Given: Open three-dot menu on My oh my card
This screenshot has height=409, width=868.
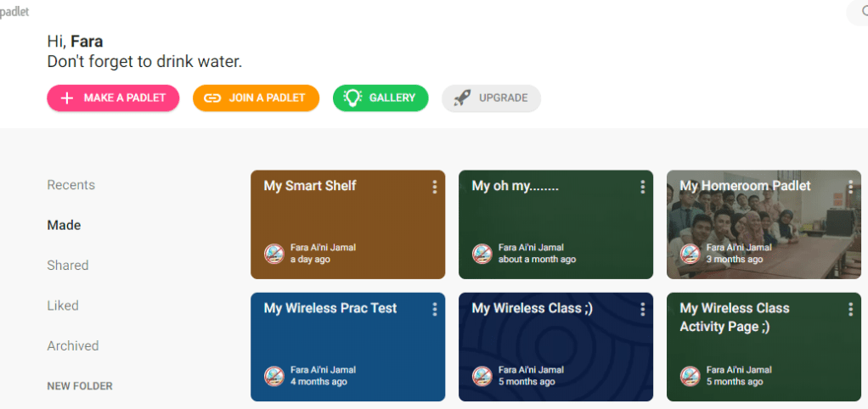Looking at the screenshot, I should pyautogui.click(x=643, y=187).
